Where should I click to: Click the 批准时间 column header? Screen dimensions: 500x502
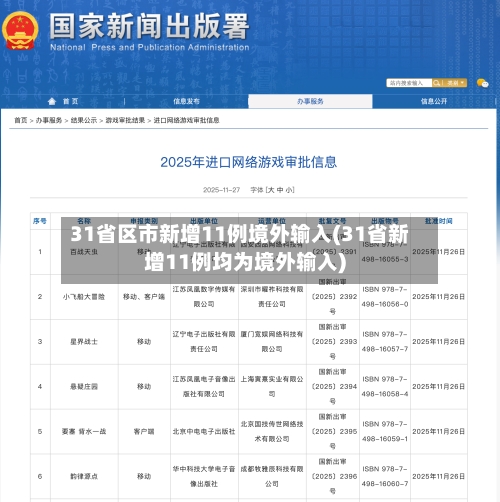click(x=439, y=221)
